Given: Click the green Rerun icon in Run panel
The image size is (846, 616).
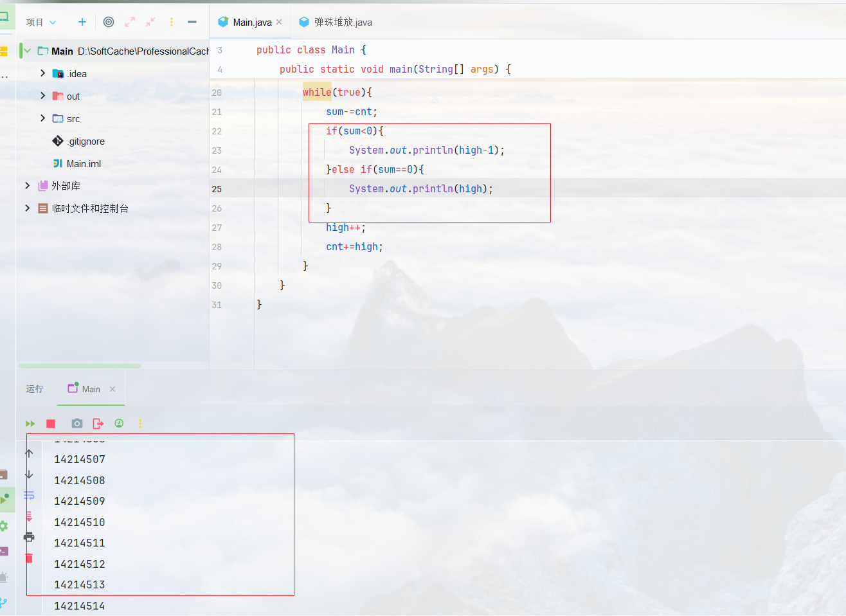Looking at the screenshot, I should 30,424.
